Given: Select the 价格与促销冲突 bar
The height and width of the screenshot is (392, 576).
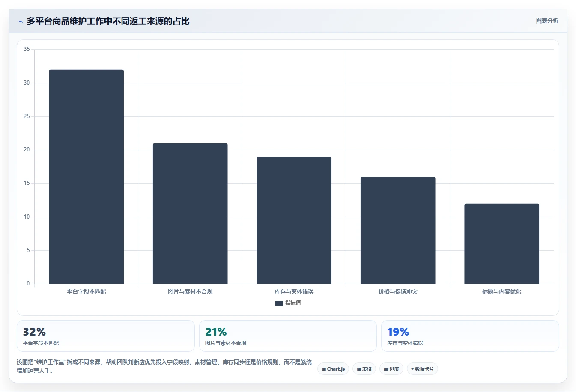Looking at the screenshot, I should pos(398,230).
